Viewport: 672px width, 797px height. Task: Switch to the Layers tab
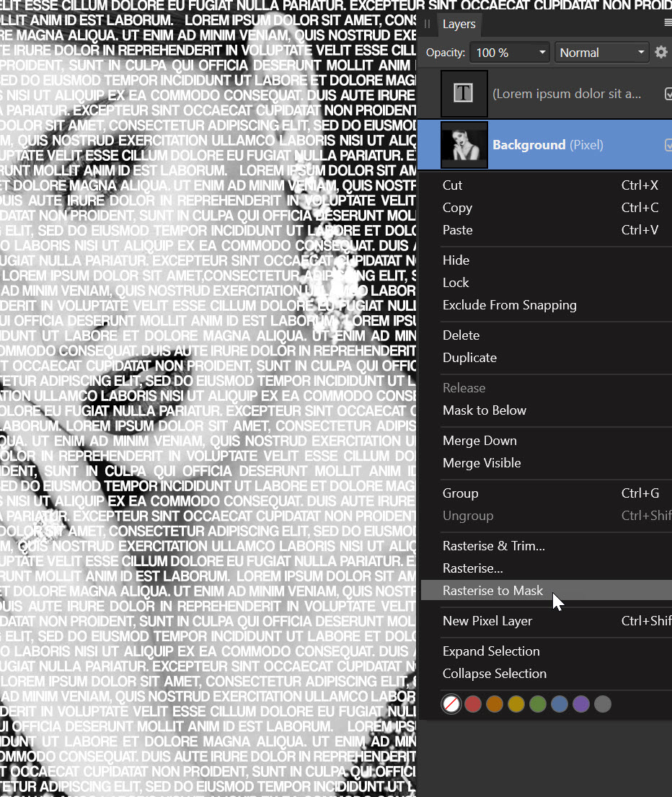[459, 25]
